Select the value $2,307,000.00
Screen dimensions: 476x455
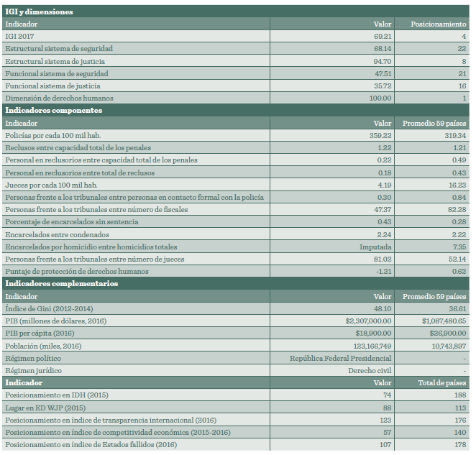[x=368, y=321]
